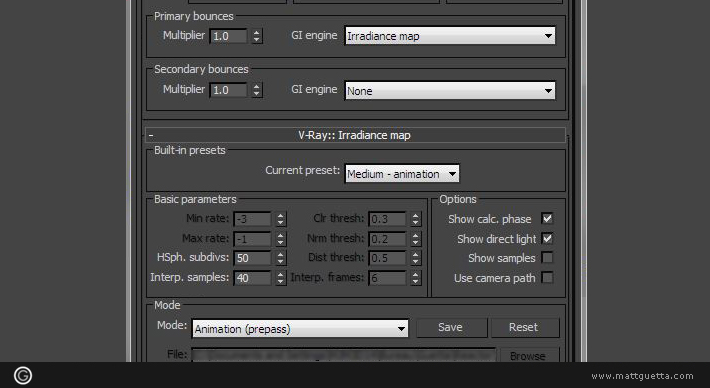Click Secondary bounces Multiplier field
This screenshot has height=388, width=710.
pos(228,90)
